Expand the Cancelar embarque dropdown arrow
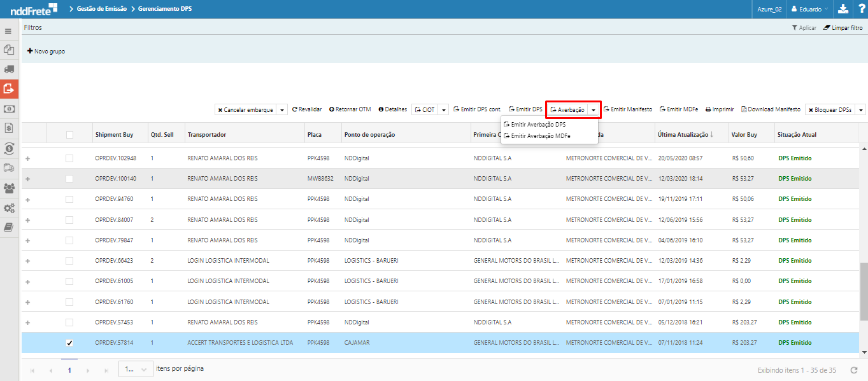This screenshot has width=868, height=381. 282,110
